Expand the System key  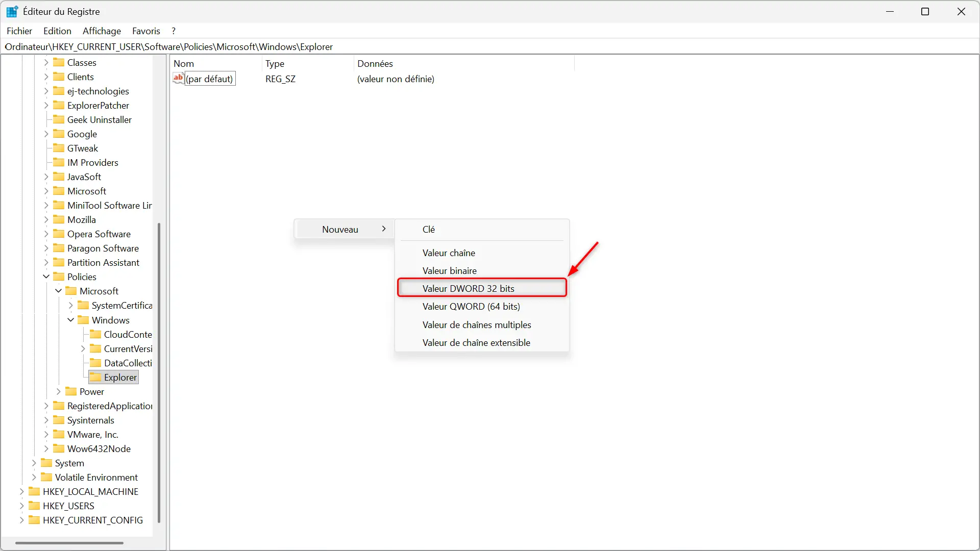coord(34,463)
